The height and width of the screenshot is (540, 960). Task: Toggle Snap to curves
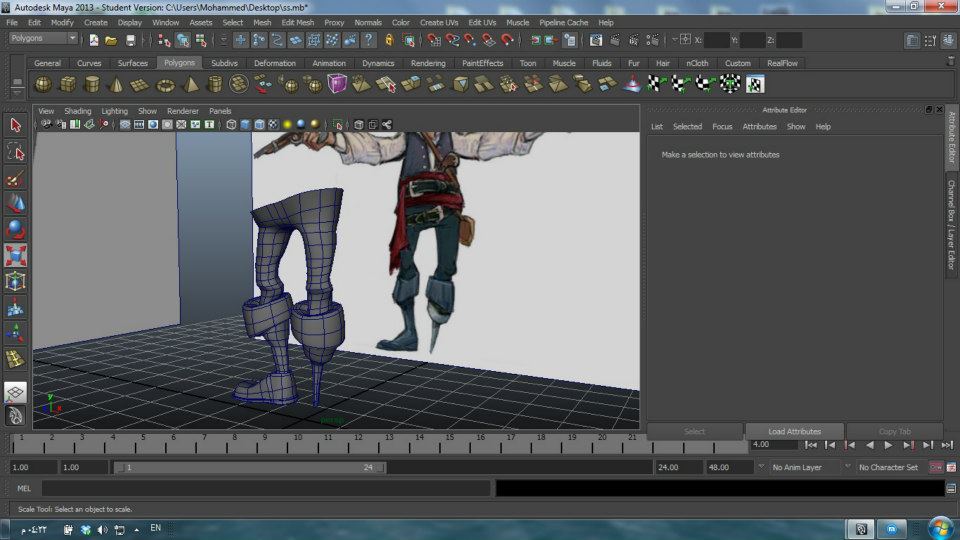(452, 40)
